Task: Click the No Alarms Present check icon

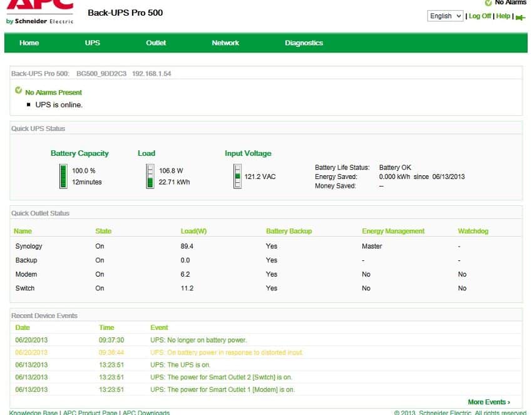Action: 19,90
